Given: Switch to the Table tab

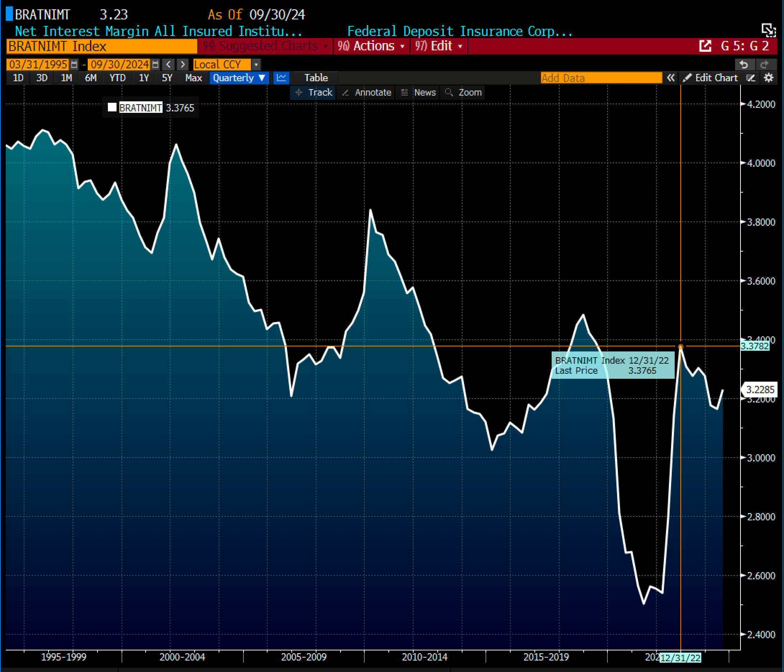Looking at the screenshot, I should pos(316,78).
